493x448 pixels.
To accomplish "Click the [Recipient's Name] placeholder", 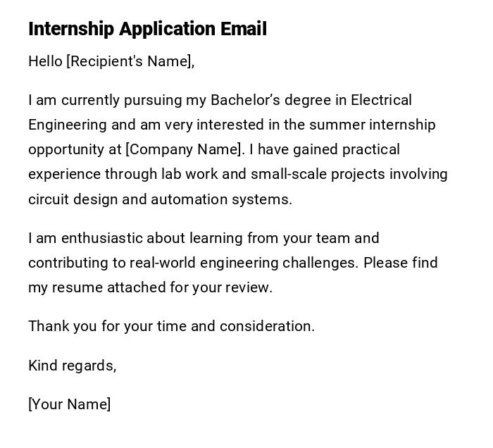I will click(x=130, y=61).
